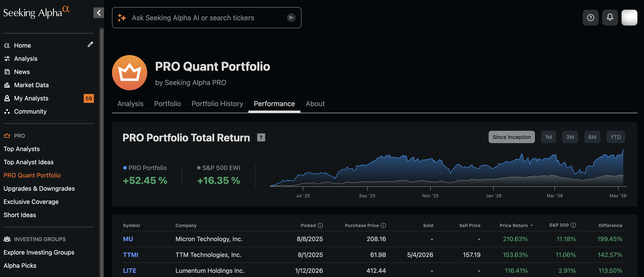Select the 1M time range
The image size is (644, 277).
coord(548,137)
